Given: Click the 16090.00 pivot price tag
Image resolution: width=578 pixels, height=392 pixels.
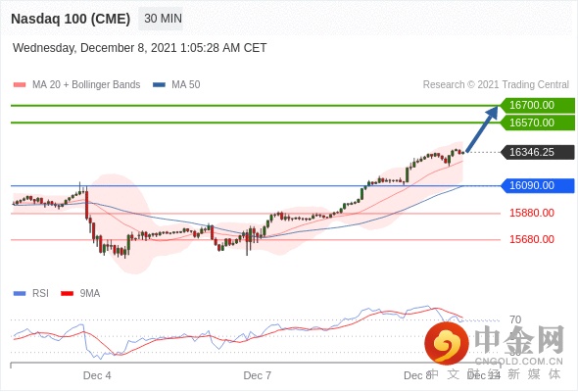Looking at the screenshot, I should [538, 185].
